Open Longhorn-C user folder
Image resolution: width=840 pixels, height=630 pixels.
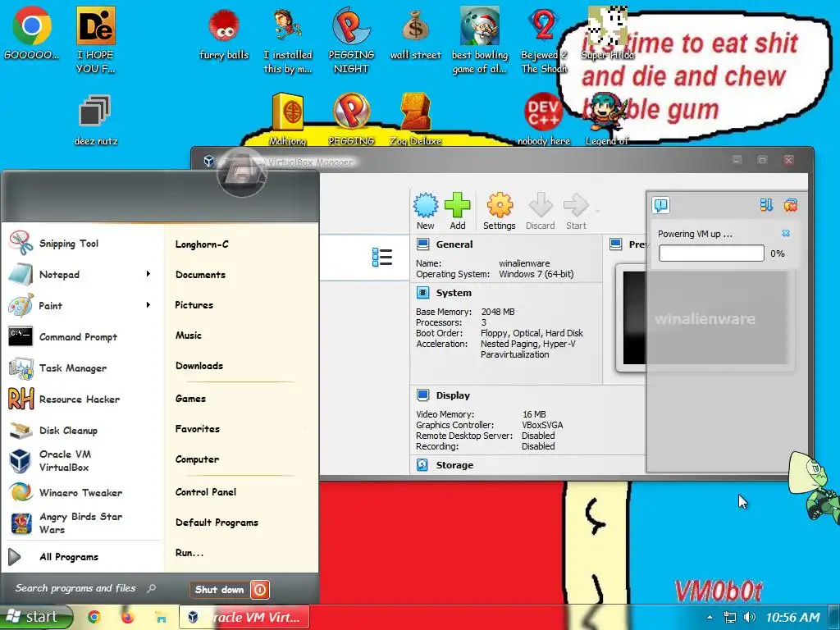(202, 244)
